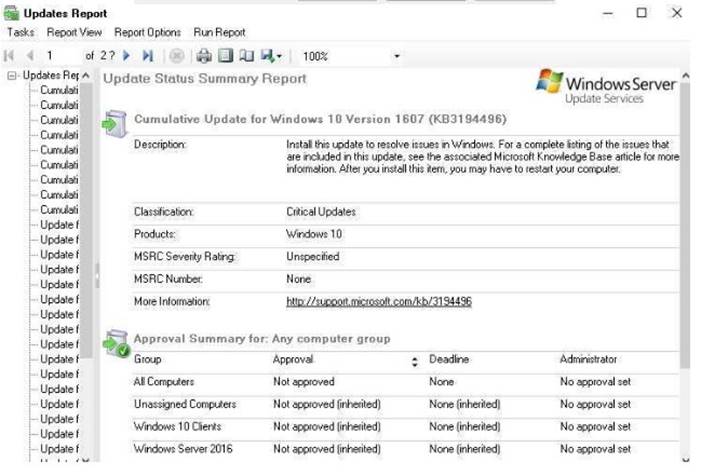The image size is (701, 475).
Task: Click the report's vertical scrollbar
Action: [684, 250]
